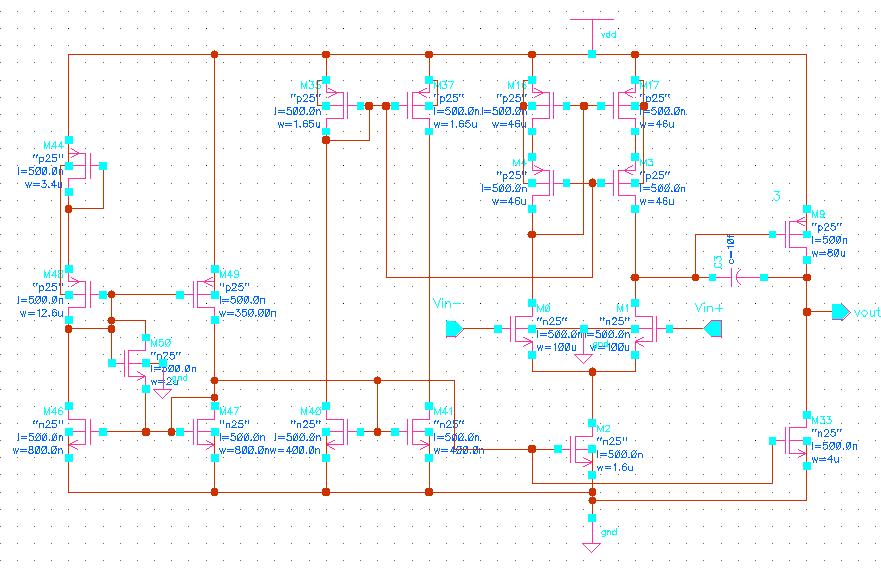The image size is (881, 569).
Task: Click the vout output pin symbol
Action: click(841, 312)
